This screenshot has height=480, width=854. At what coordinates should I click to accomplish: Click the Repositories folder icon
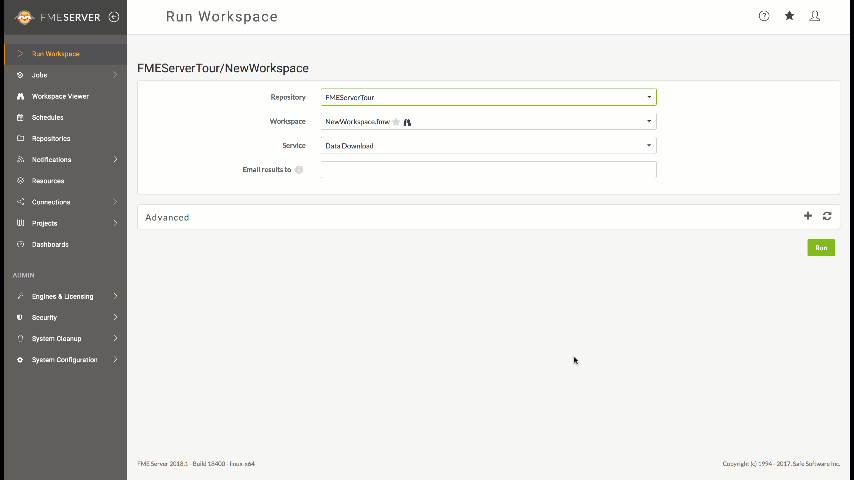(20, 138)
